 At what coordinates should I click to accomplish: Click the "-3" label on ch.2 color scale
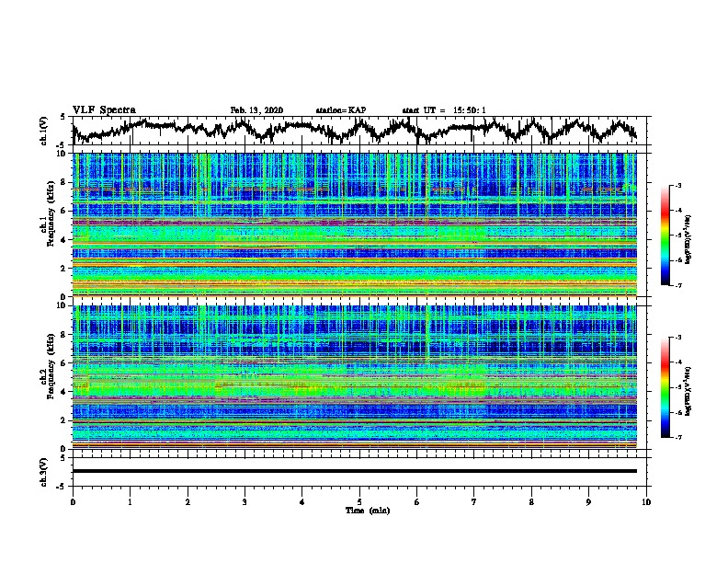point(677,338)
